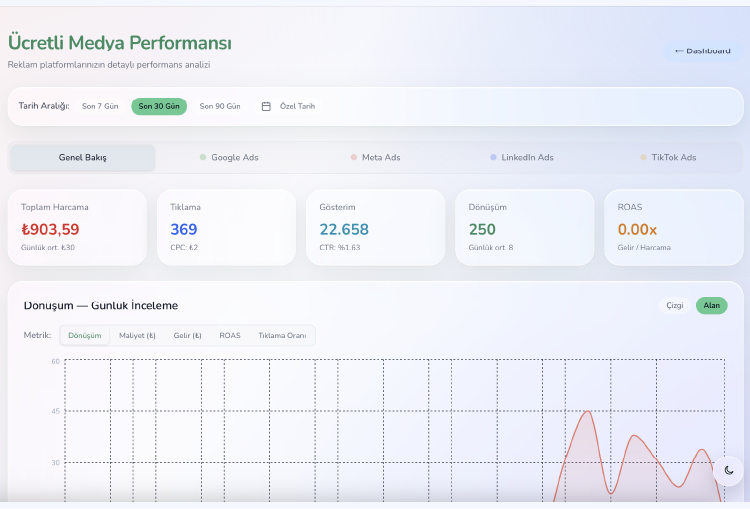This screenshot has width=750, height=509.
Task: Click the chart's highest peak near 45
Action: click(x=587, y=411)
